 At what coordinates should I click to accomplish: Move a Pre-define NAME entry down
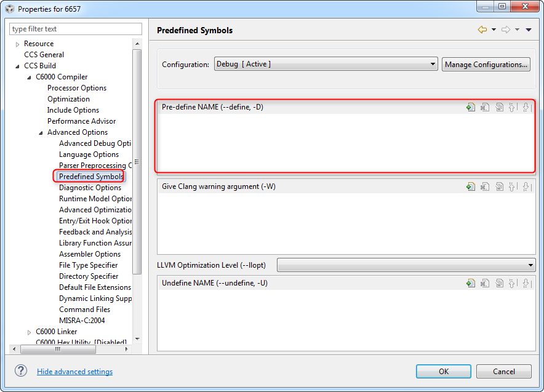tap(527, 106)
